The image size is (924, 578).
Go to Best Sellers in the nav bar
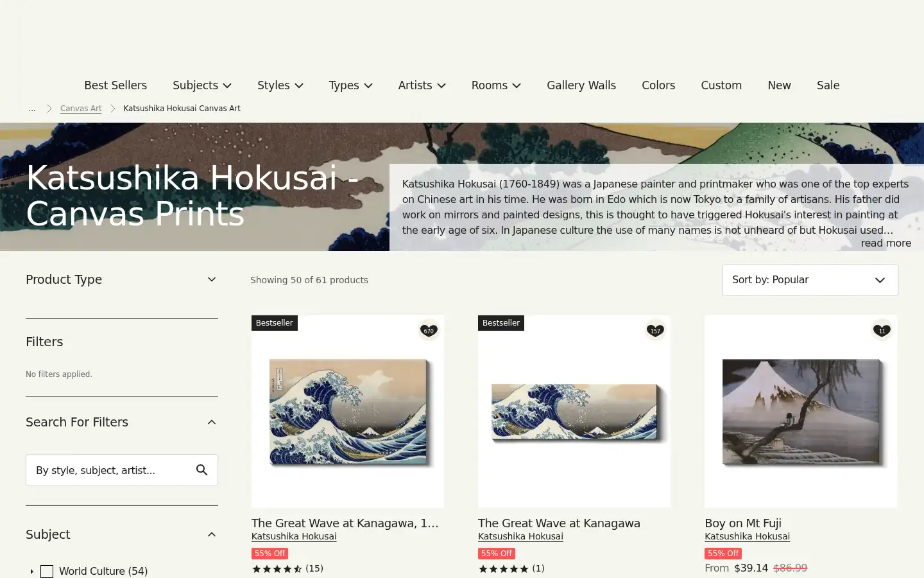pyautogui.click(x=116, y=85)
